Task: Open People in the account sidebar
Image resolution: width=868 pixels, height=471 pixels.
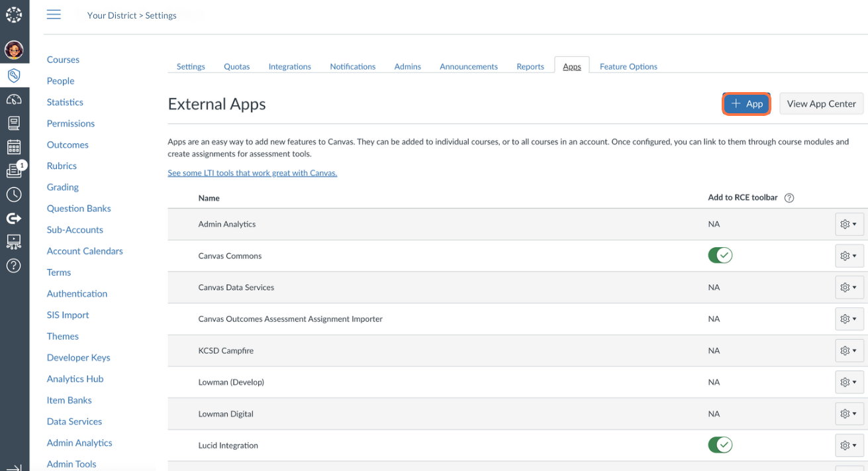Action: tap(60, 81)
